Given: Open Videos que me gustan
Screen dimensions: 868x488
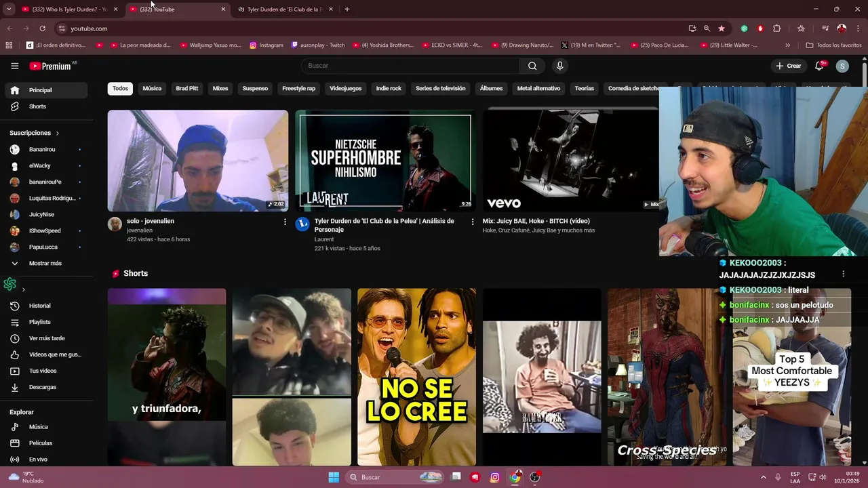Looking at the screenshot, I should point(46,354).
